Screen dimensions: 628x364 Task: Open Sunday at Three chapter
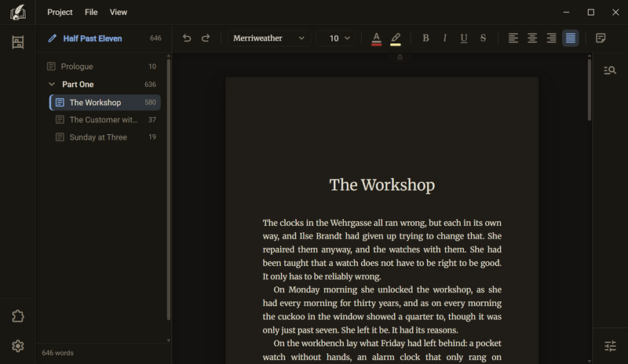click(105, 137)
